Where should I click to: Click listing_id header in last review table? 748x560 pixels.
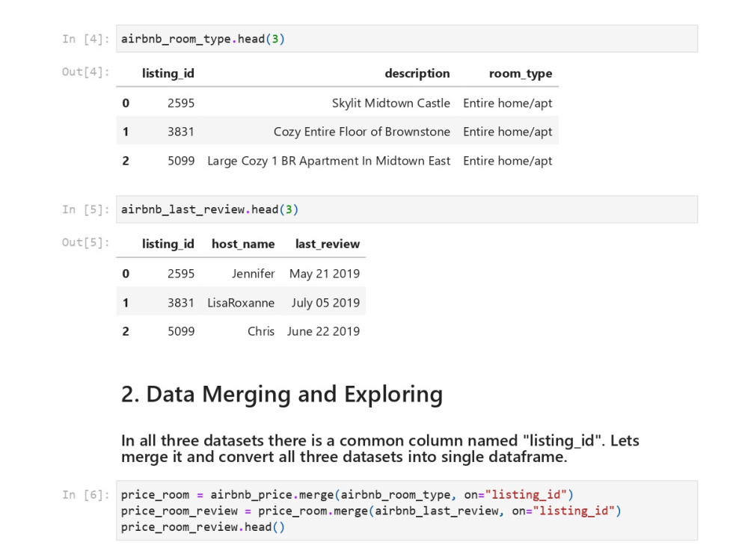(x=168, y=244)
